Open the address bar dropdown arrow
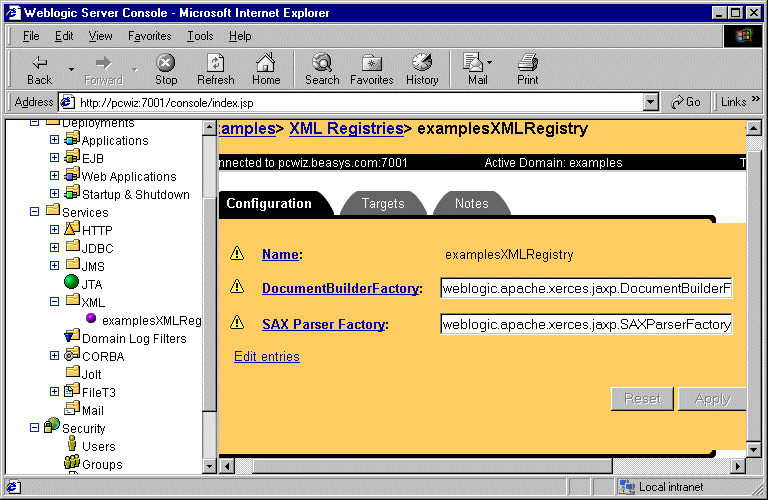768x500 pixels. [650, 102]
